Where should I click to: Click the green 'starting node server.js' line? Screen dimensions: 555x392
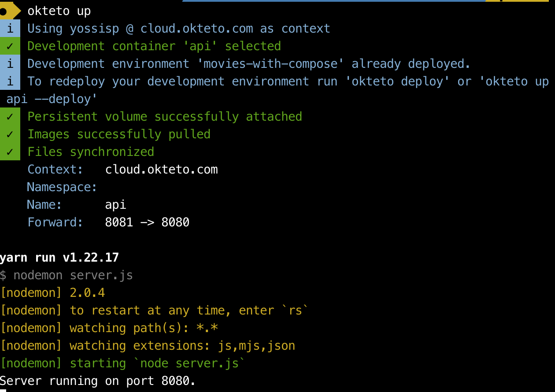click(x=122, y=363)
